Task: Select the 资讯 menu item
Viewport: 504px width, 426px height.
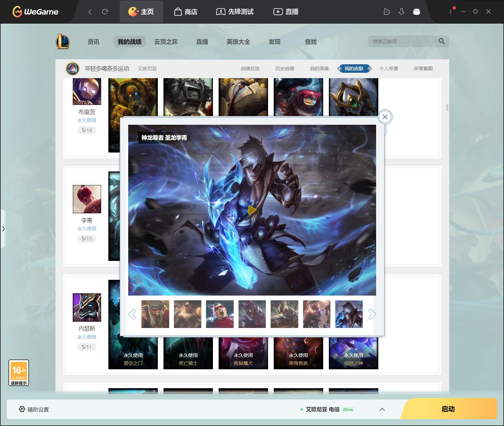Action: tap(93, 42)
